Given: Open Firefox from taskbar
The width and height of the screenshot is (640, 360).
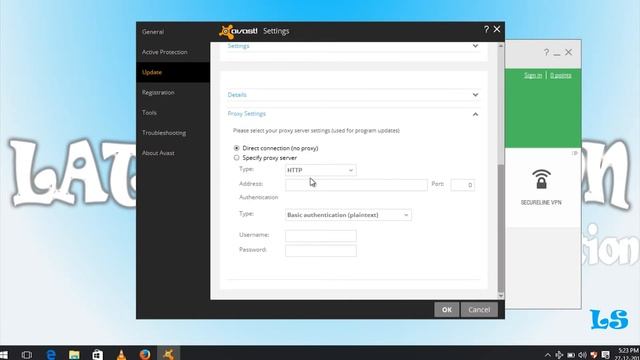Looking at the screenshot, I should pyautogui.click(x=145, y=354).
